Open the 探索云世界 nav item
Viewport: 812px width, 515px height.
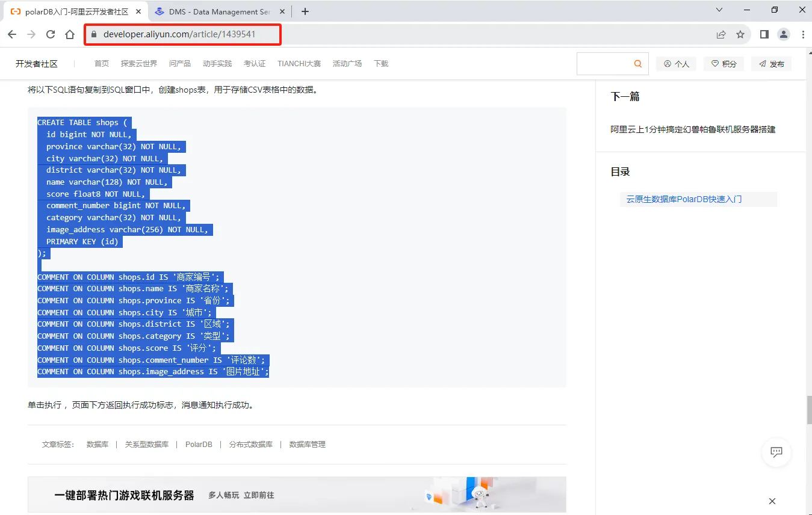click(x=139, y=64)
